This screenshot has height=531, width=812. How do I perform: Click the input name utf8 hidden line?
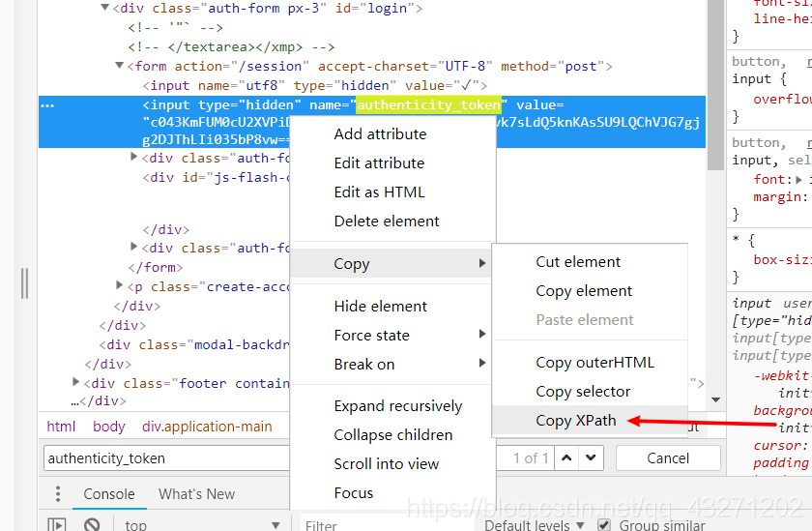(x=315, y=85)
